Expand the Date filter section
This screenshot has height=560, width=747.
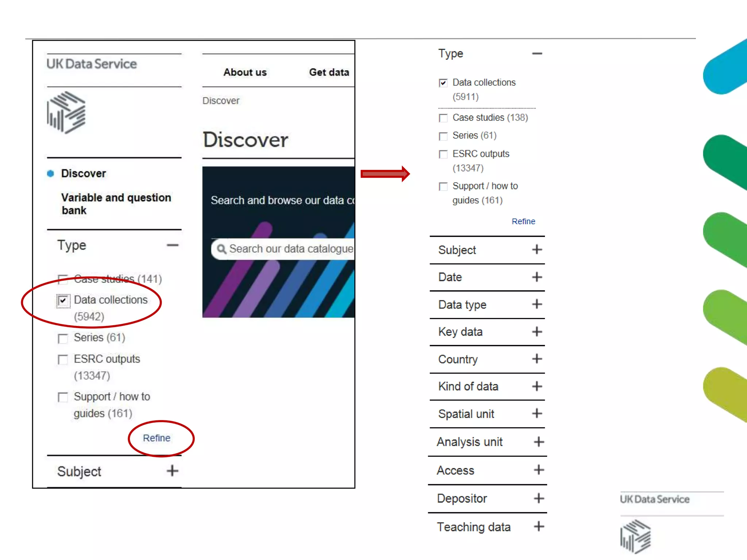click(x=537, y=277)
